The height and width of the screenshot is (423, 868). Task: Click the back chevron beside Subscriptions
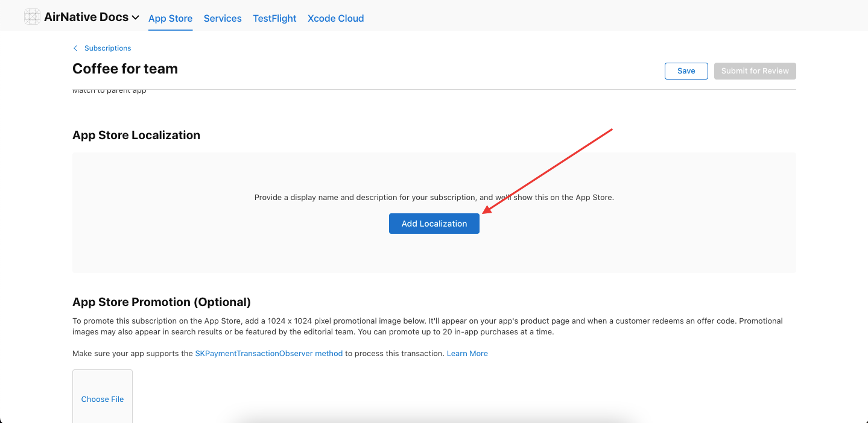coord(75,48)
